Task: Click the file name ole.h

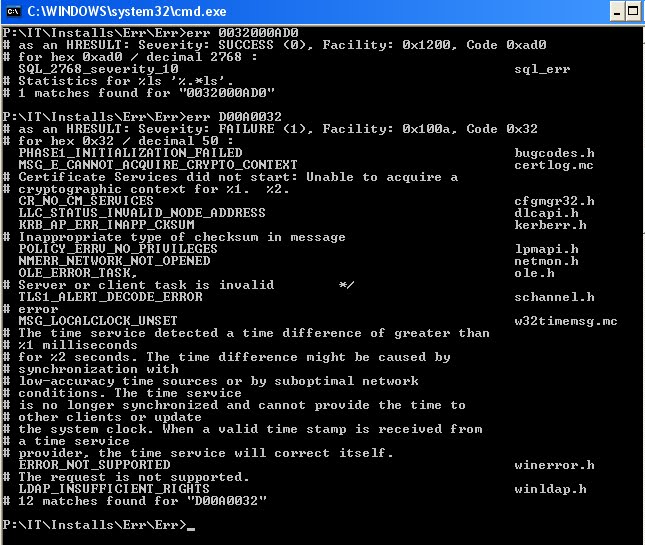Action: tap(534, 273)
